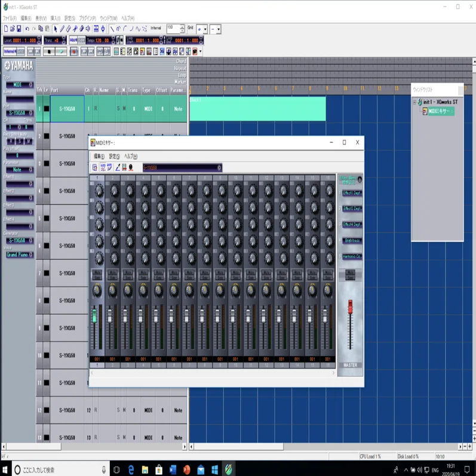Toggle the Abs tempo mode button
The height and width of the screenshot is (476, 476).
73,40
